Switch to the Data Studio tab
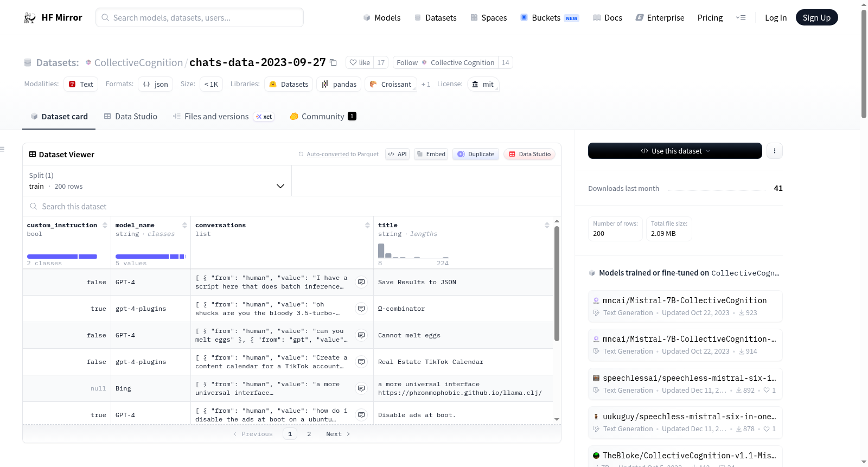 coord(131,117)
